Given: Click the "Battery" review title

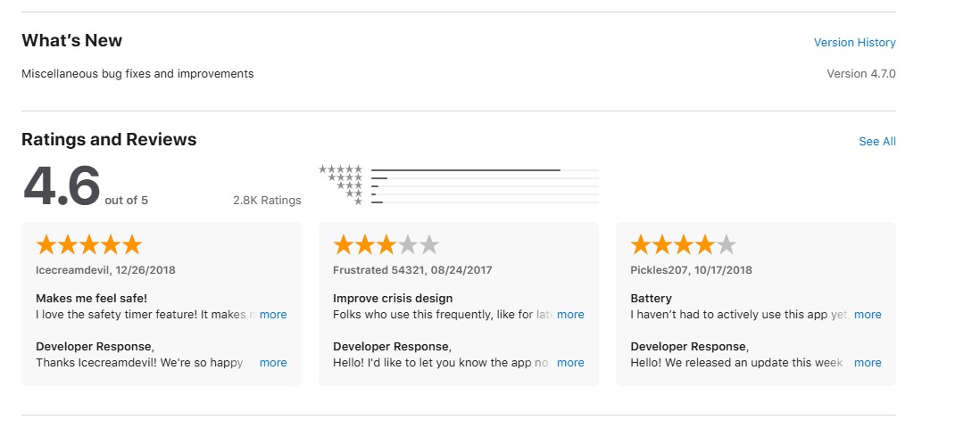Looking at the screenshot, I should pos(651,299).
